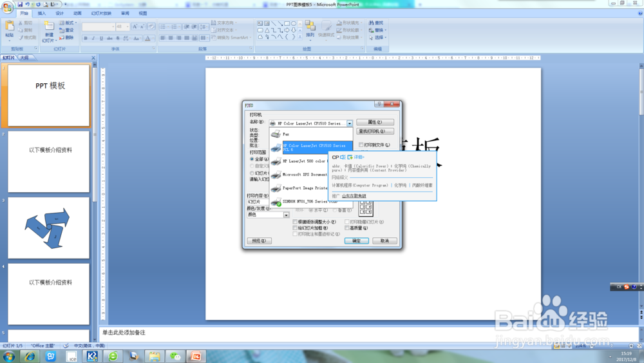
Task: Click the PowerPoint taskbar icon
Action: (x=196, y=357)
